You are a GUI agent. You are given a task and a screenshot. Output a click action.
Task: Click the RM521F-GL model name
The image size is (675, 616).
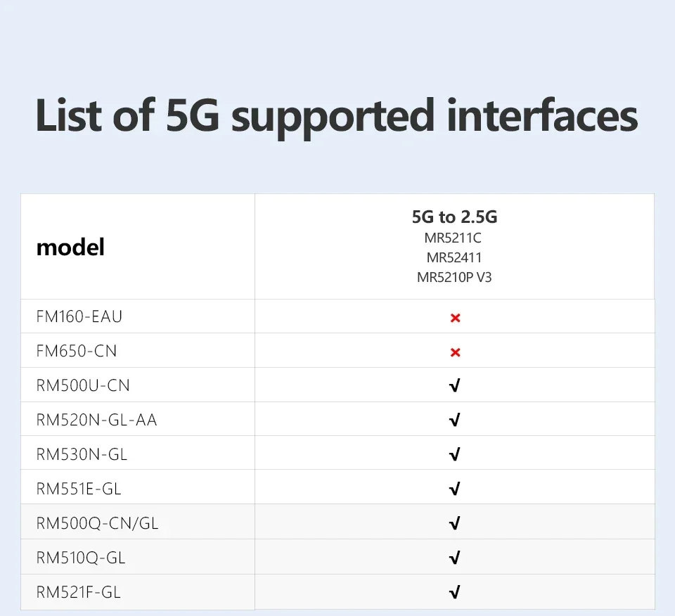pos(79,592)
